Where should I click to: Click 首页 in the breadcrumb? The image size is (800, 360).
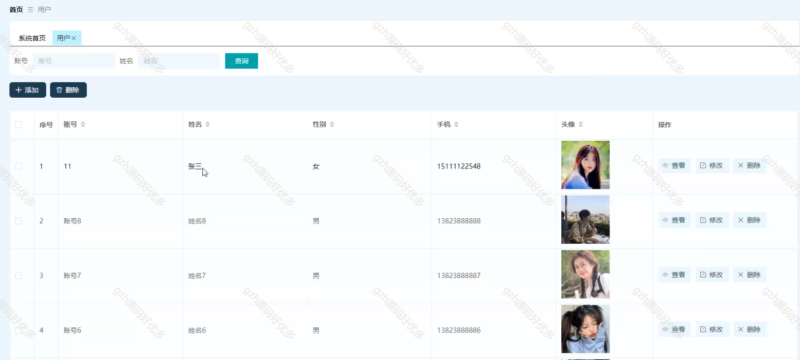[x=16, y=10]
